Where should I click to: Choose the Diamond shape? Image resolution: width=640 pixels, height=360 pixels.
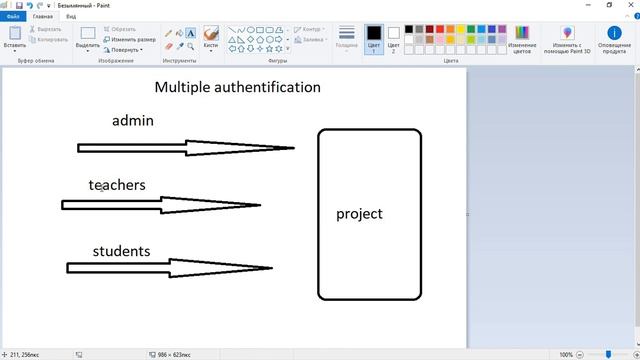pyautogui.click(x=251, y=40)
